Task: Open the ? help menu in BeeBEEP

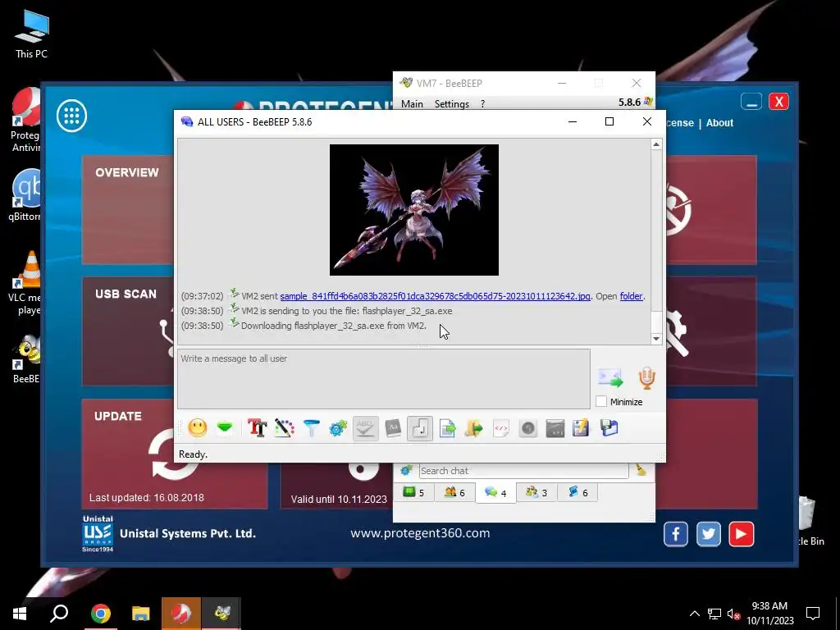Action: click(x=482, y=104)
